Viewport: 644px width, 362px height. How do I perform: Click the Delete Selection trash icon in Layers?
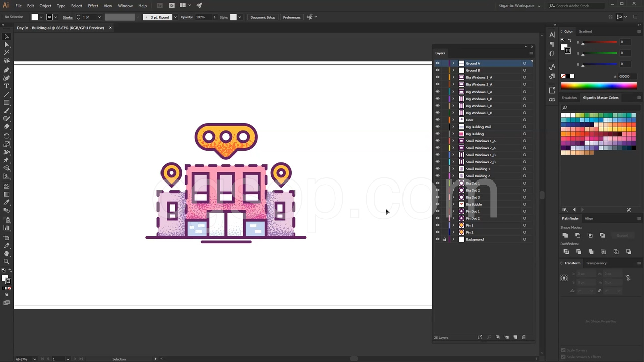coord(523,337)
